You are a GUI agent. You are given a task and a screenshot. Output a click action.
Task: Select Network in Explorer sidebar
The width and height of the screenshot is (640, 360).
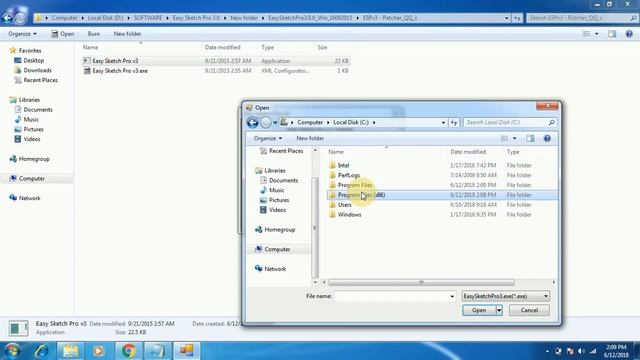pos(24,198)
